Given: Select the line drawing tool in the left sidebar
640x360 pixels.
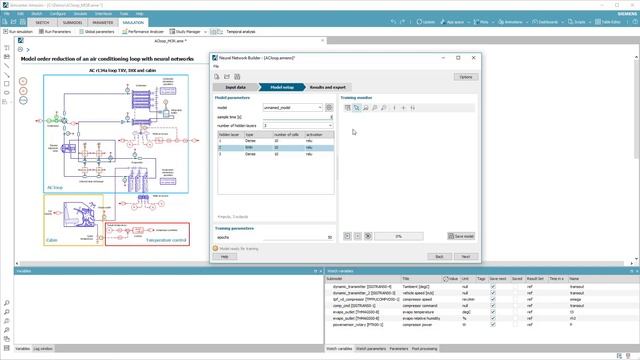Looking at the screenshot, I should (x=7, y=66).
